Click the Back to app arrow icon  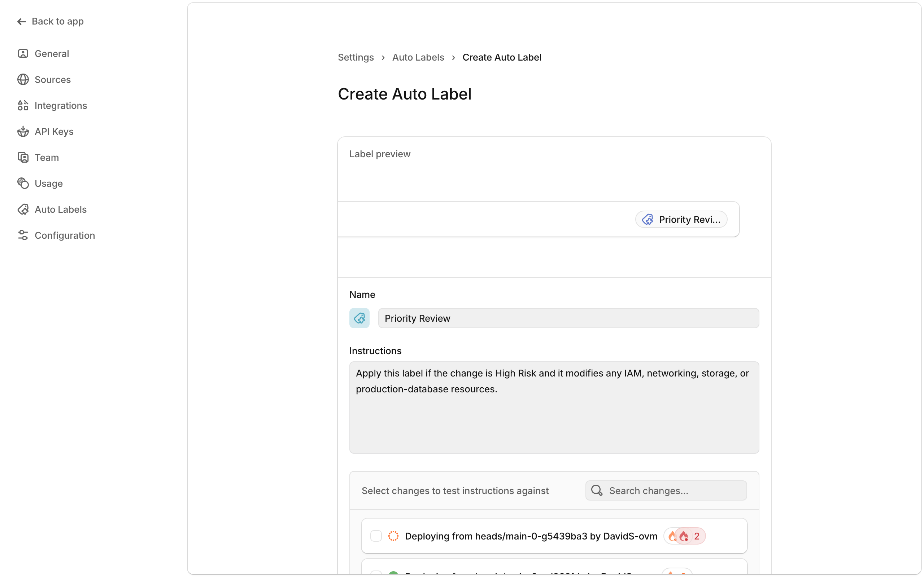point(21,22)
